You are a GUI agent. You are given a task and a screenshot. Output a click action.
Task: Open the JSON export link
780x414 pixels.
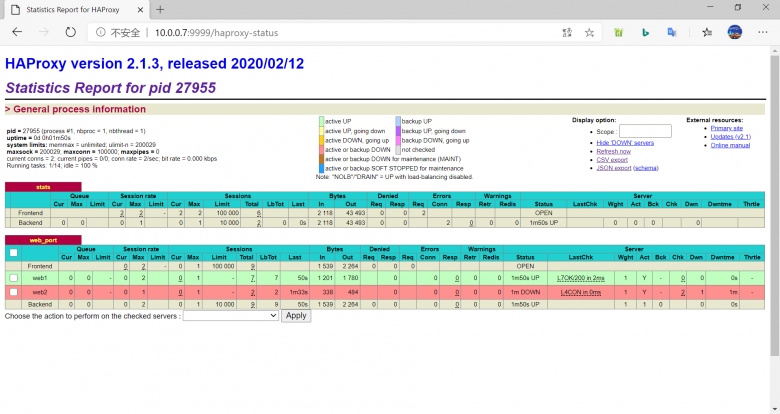pos(614,168)
